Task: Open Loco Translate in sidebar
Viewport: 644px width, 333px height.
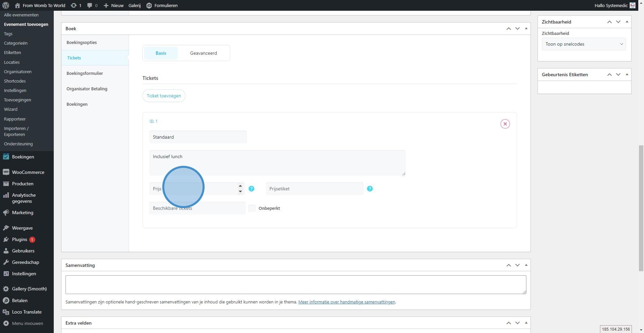Action: pyautogui.click(x=27, y=312)
